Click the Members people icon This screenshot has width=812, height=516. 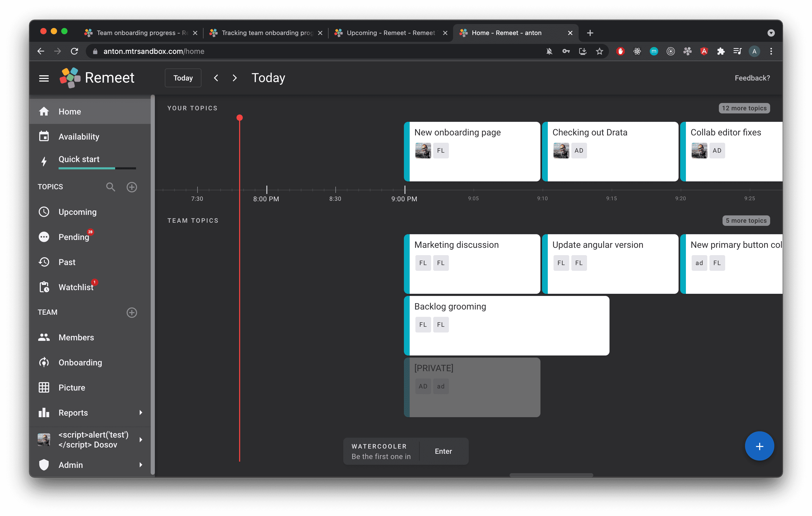tap(44, 337)
